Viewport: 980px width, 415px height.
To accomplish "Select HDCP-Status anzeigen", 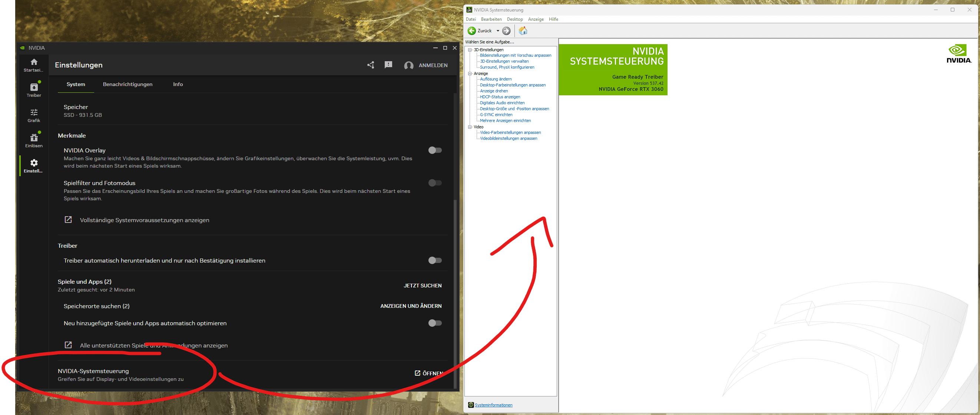I will (x=500, y=97).
